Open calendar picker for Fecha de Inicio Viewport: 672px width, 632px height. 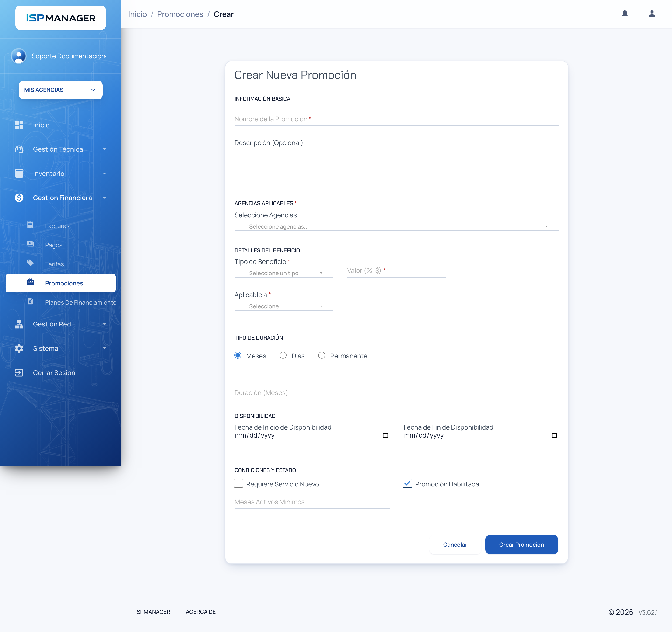click(x=385, y=435)
